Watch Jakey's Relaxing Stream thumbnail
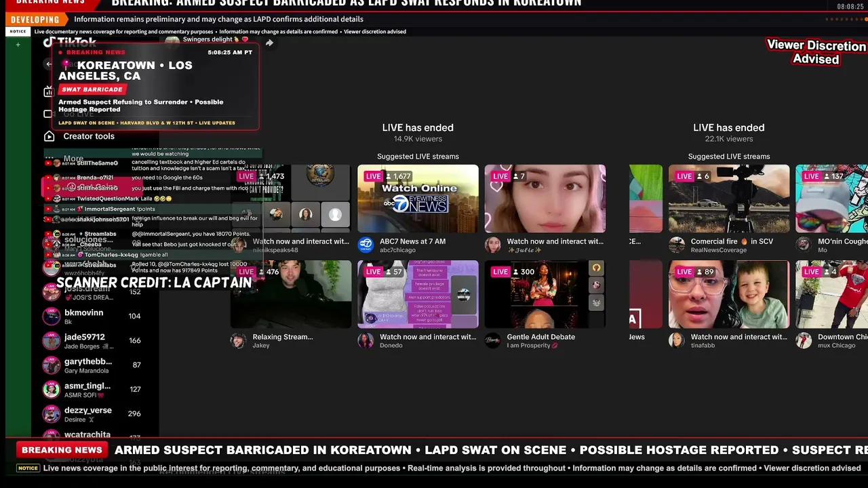Image resolution: width=868 pixels, height=488 pixels. pos(291,294)
